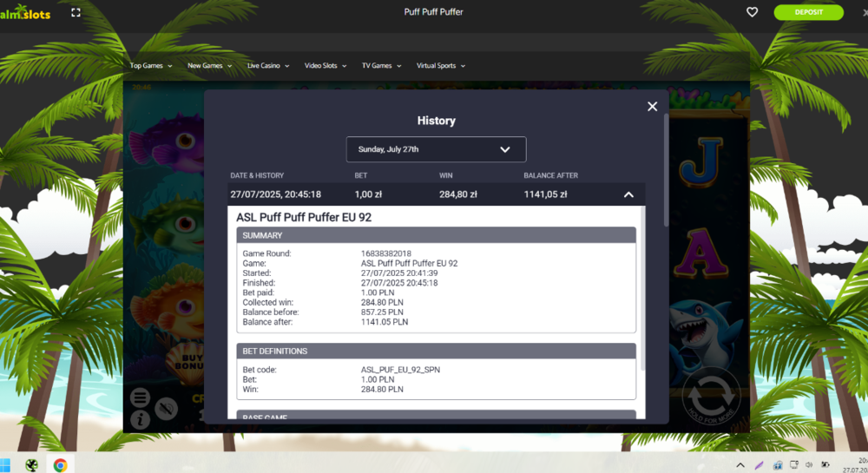Click the blue J reel symbol
The image size is (868, 473).
click(700, 161)
